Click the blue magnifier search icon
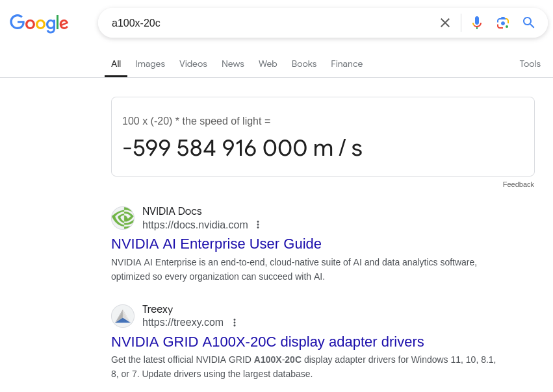Screen dimensions: 553x392 (x=528, y=23)
